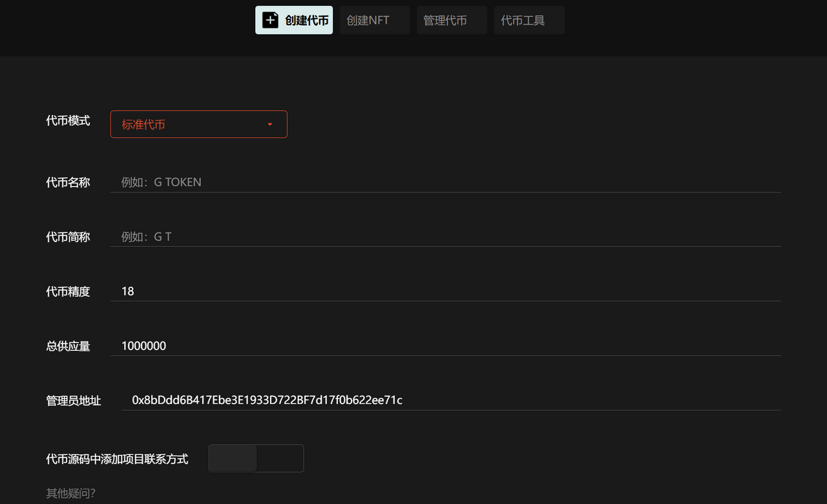The width and height of the screenshot is (827, 504).
Task: Click the 代币精度 field showing 18
Action: click(445, 291)
